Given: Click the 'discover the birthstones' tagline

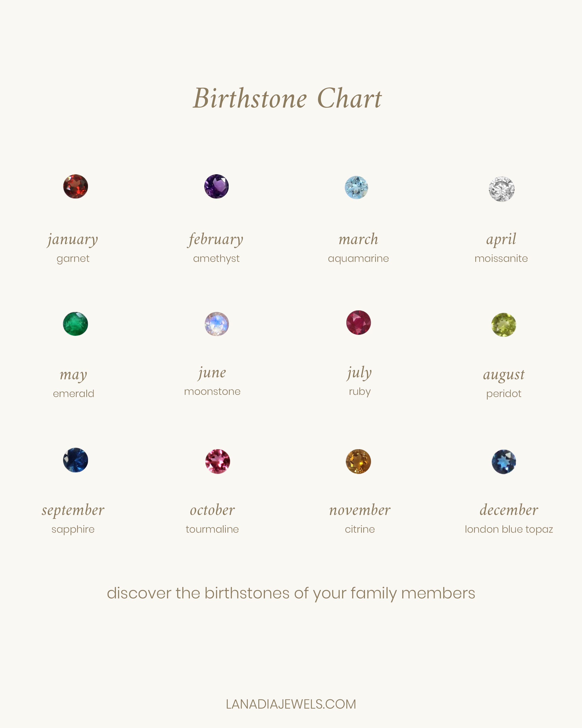Looking at the screenshot, I should coord(291,593).
